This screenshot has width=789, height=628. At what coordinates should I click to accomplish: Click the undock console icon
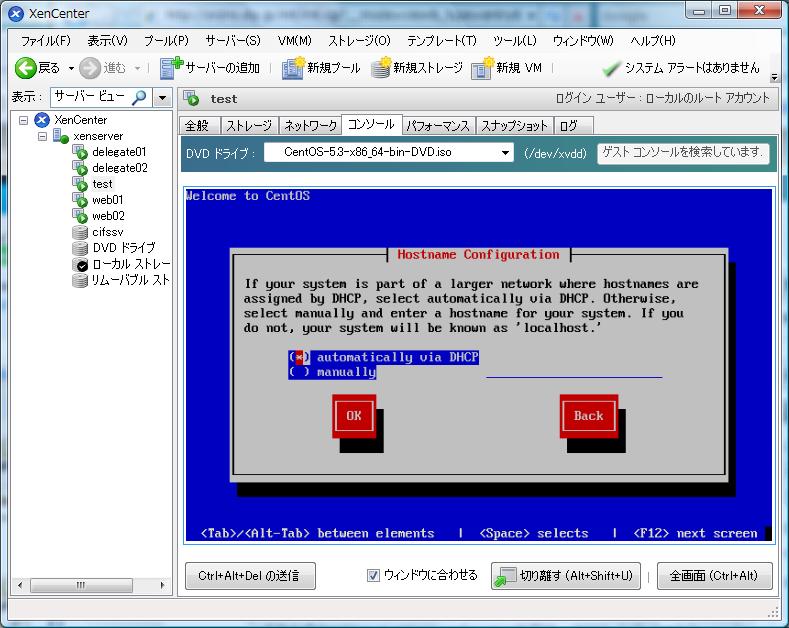[x=506, y=576]
